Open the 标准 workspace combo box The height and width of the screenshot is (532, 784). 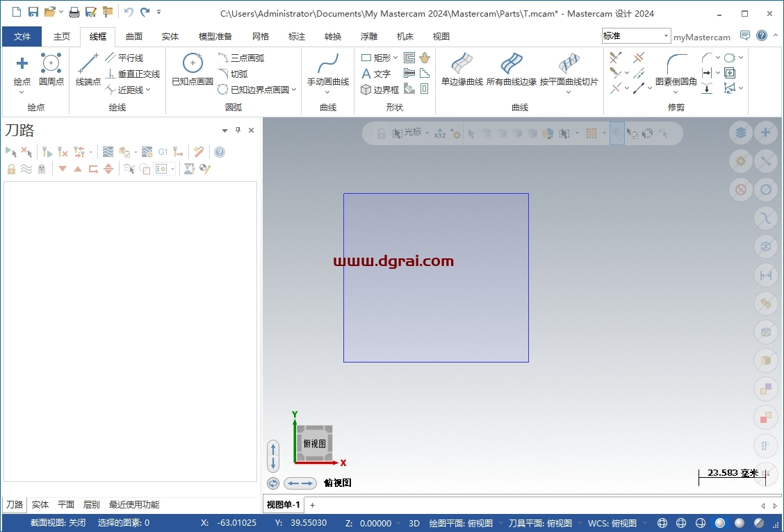point(635,35)
